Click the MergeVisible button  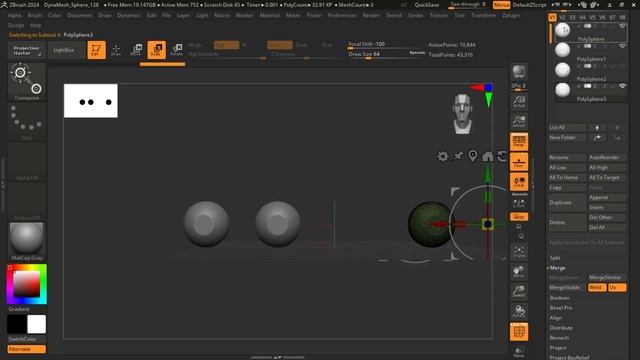click(567, 287)
